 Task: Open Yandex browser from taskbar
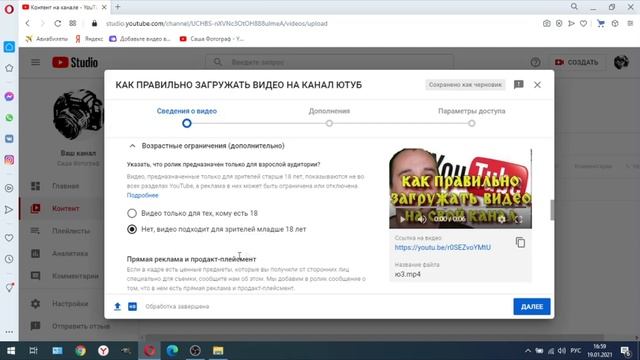point(103,350)
